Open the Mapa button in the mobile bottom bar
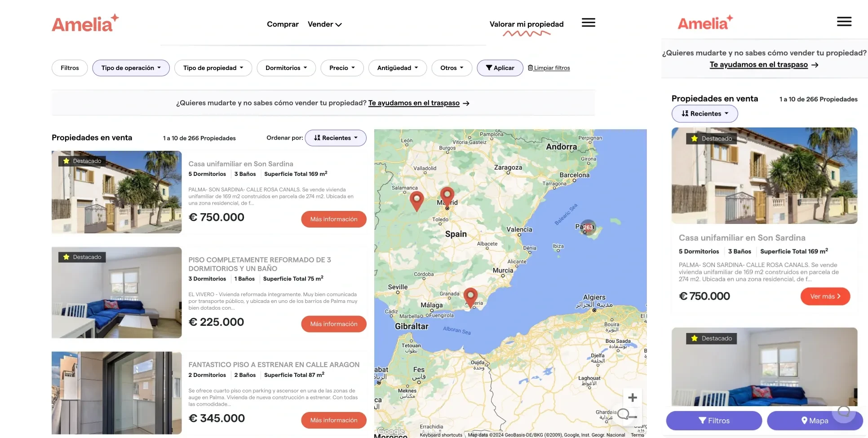Viewport: 868px width, 438px height. [815, 420]
